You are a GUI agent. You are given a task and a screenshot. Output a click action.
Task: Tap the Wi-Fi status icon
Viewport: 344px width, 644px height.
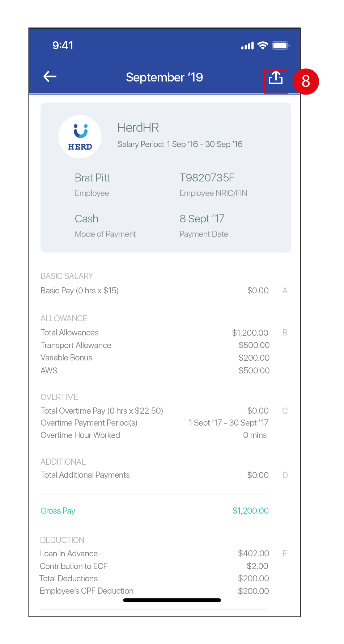(x=263, y=46)
